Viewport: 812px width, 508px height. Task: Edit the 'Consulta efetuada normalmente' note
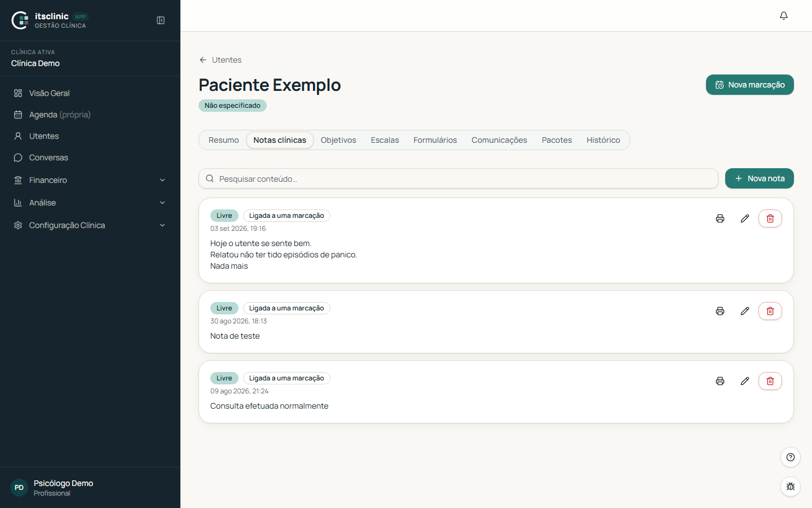pyautogui.click(x=745, y=381)
